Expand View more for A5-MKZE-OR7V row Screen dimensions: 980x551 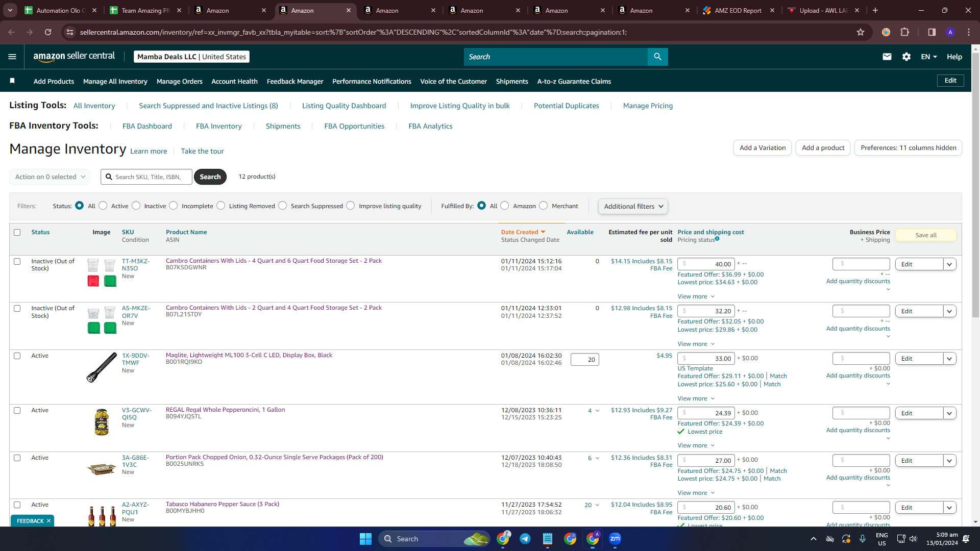pyautogui.click(x=696, y=344)
